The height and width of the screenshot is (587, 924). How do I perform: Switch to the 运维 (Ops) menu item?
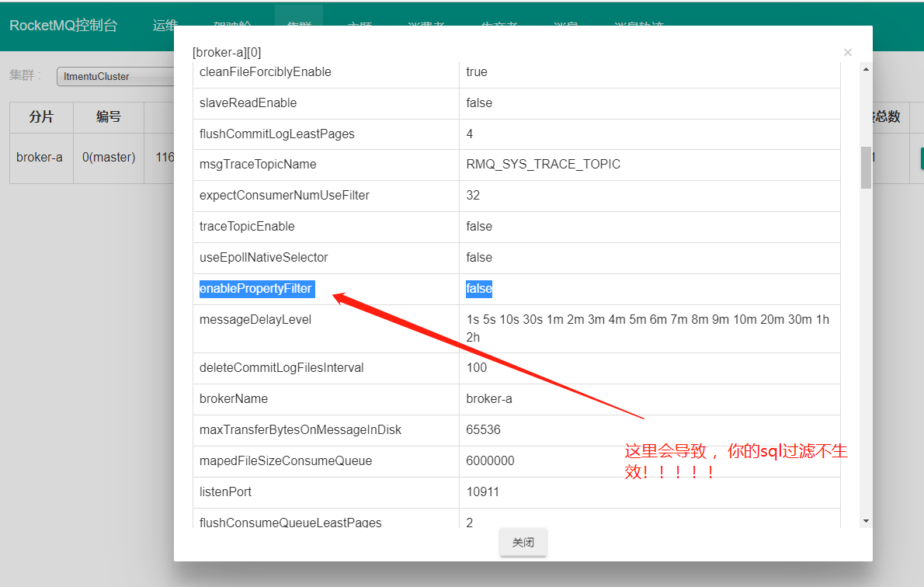click(x=165, y=26)
